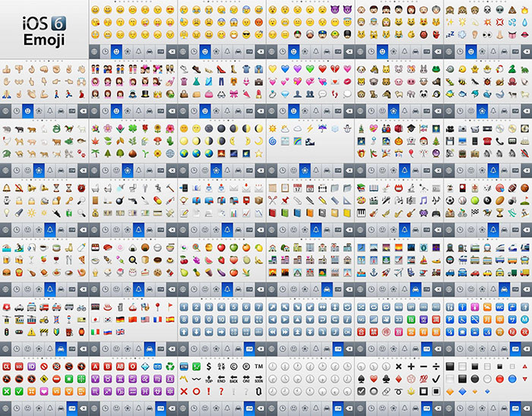Select the copyright symbol emoji
The height and width of the screenshot is (416, 532).
[234, 367]
